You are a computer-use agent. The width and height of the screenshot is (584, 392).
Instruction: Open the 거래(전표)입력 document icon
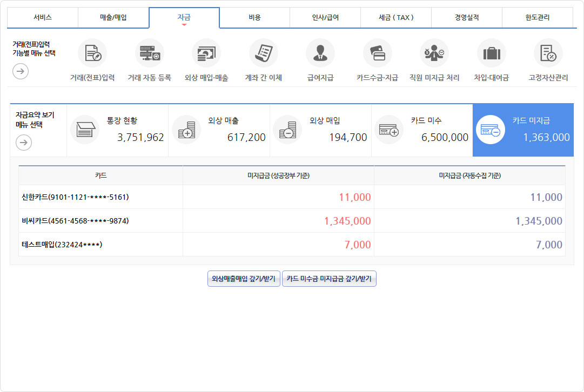(x=92, y=53)
